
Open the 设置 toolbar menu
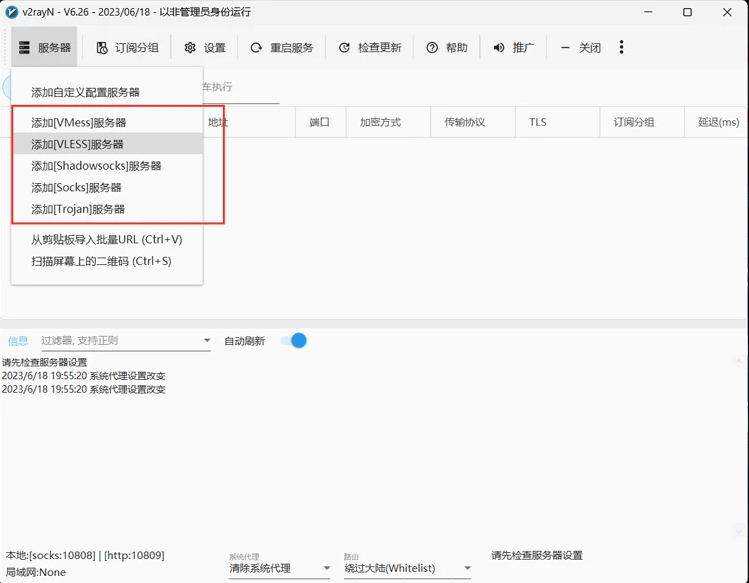click(x=204, y=48)
